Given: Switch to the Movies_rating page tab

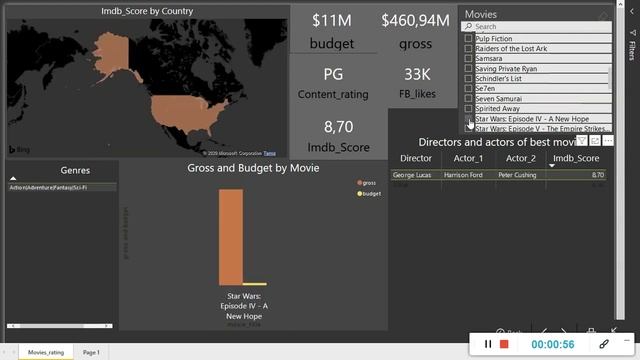Looking at the screenshot, I should (x=46, y=352).
